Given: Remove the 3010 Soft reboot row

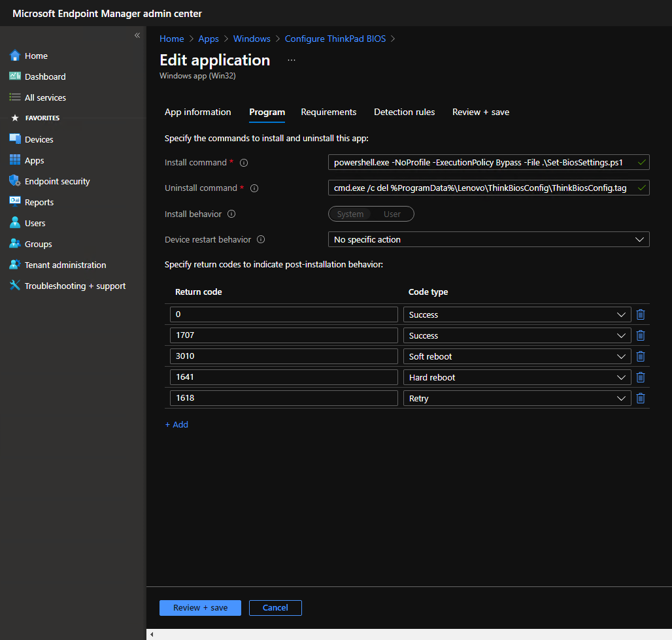Looking at the screenshot, I should click(640, 357).
